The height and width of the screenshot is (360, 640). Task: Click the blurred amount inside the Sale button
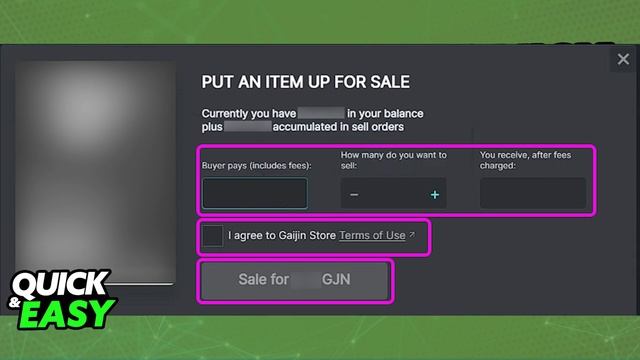[306, 280]
